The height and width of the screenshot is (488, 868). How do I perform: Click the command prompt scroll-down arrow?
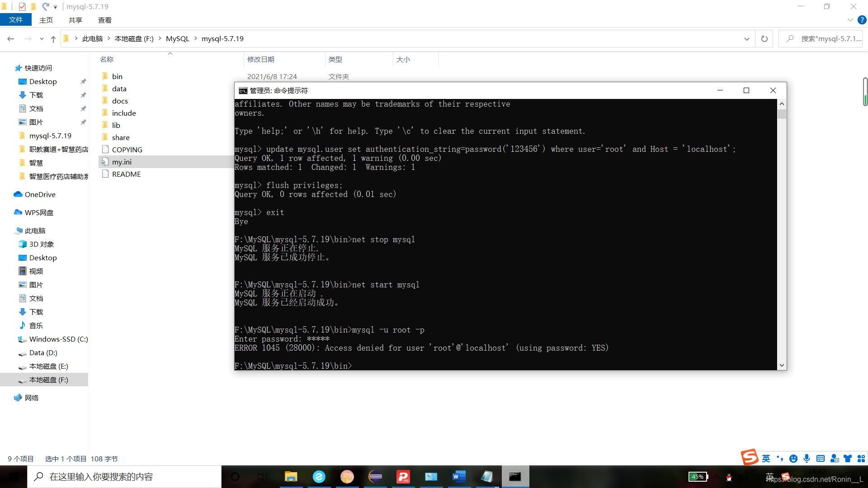[782, 365]
